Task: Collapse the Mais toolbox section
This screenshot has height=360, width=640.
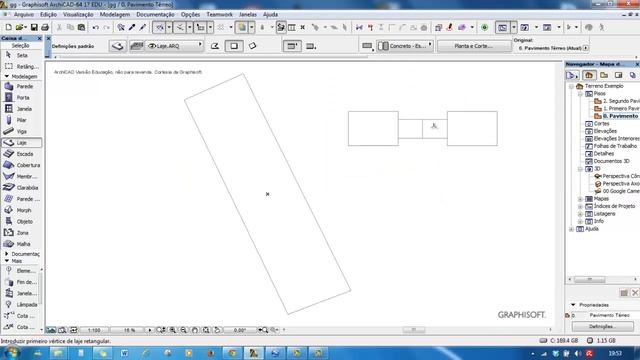Action: 7,261
